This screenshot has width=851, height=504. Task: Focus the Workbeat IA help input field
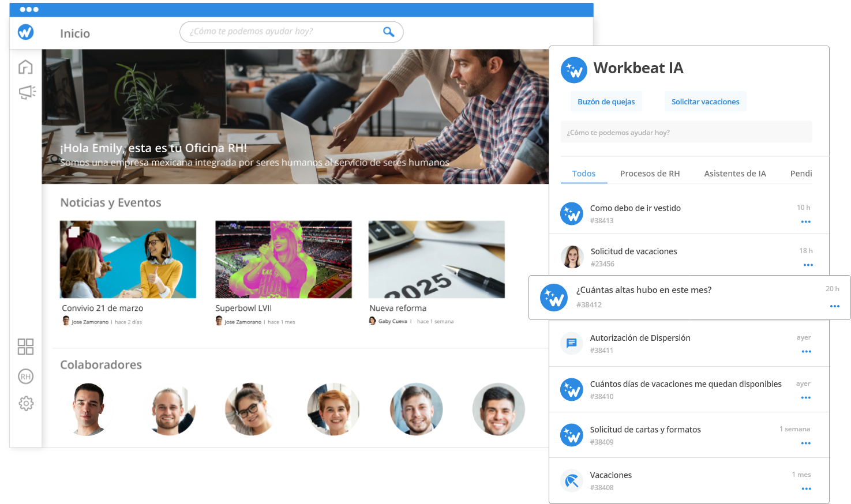(686, 132)
